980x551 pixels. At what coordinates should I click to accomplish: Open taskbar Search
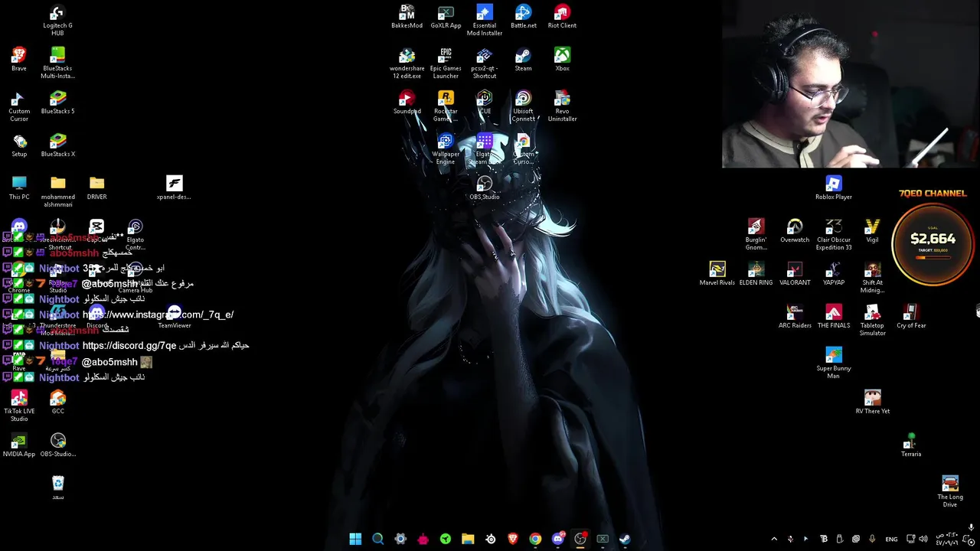tap(377, 539)
